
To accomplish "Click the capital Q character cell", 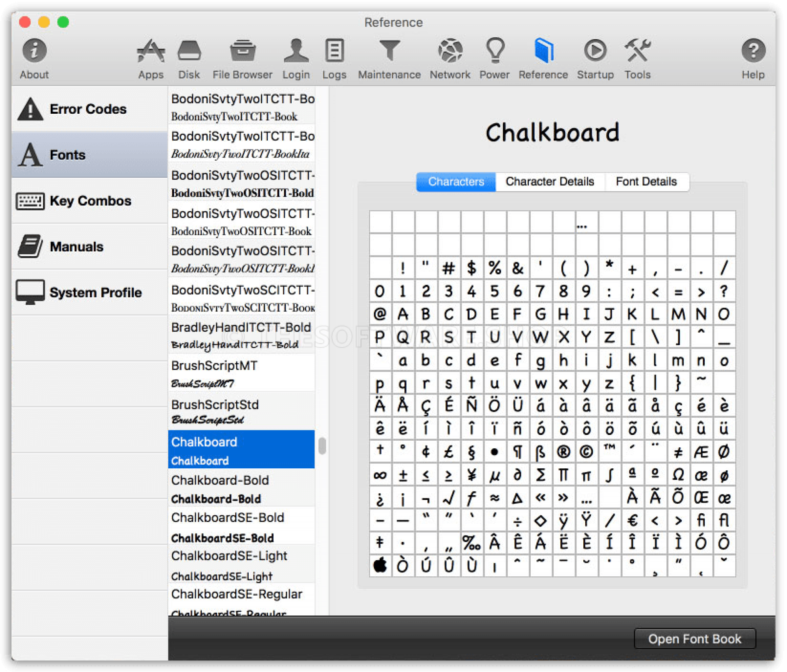I will (403, 337).
